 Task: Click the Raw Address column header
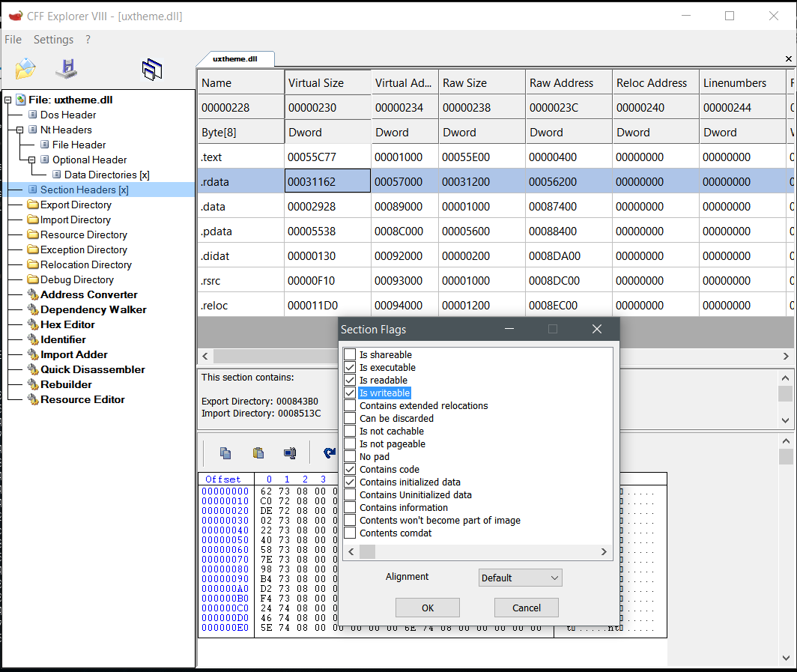(x=569, y=83)
